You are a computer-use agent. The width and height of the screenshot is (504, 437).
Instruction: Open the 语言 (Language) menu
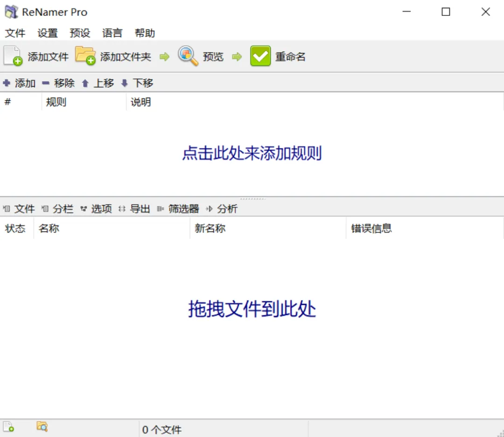pos(112,33)
